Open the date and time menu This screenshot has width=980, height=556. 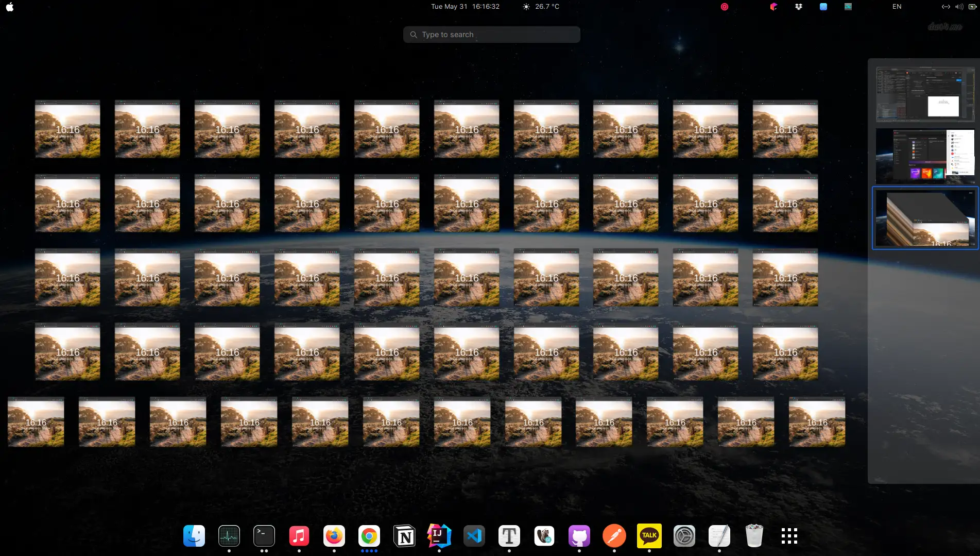point(465,7)
